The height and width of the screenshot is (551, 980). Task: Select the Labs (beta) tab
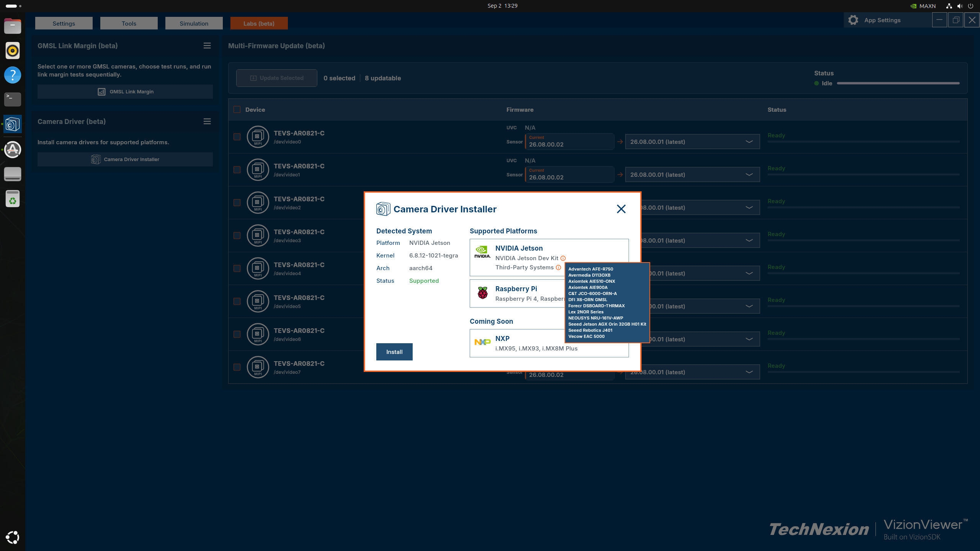click(259, 23)
